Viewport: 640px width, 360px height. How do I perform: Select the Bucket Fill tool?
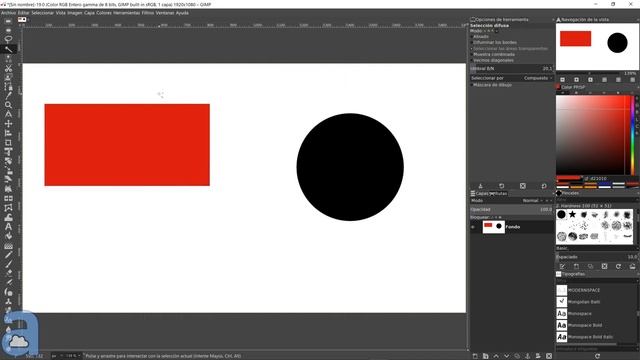tap(8, 236)
